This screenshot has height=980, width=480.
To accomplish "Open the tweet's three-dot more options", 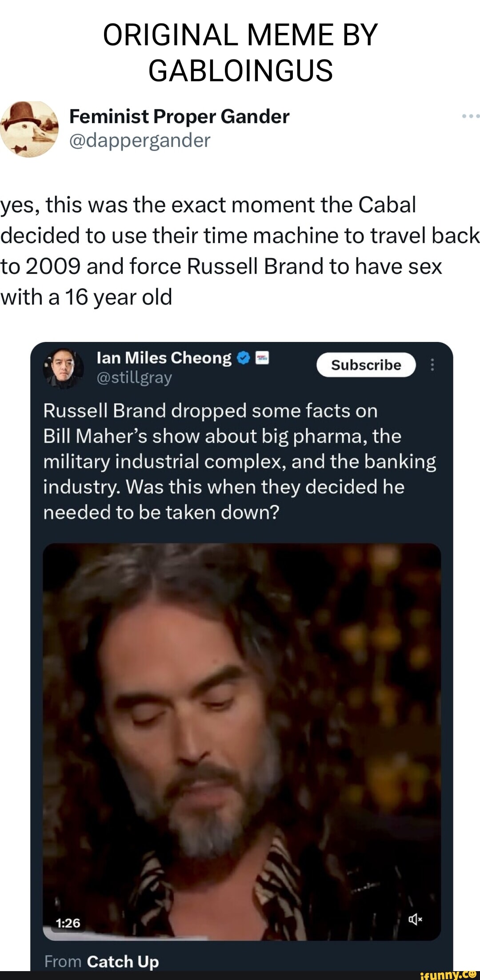I will click(x=471, y=116).
